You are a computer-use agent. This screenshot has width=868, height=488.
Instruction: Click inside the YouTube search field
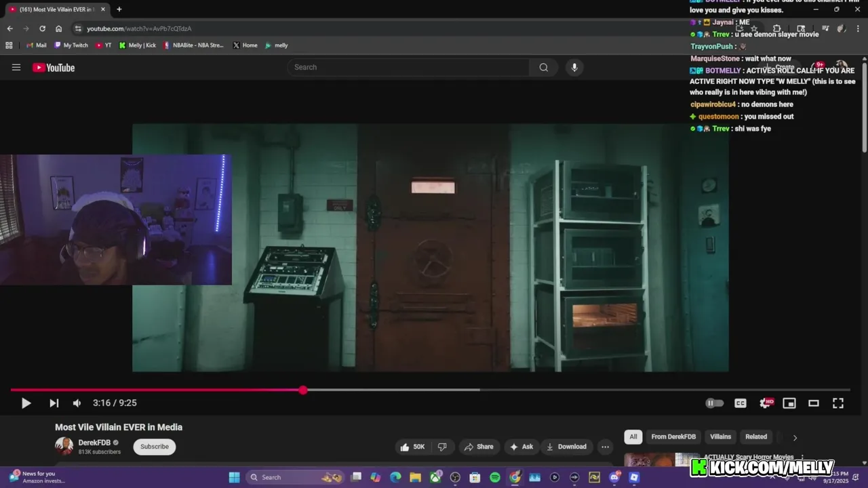(409, 67)
